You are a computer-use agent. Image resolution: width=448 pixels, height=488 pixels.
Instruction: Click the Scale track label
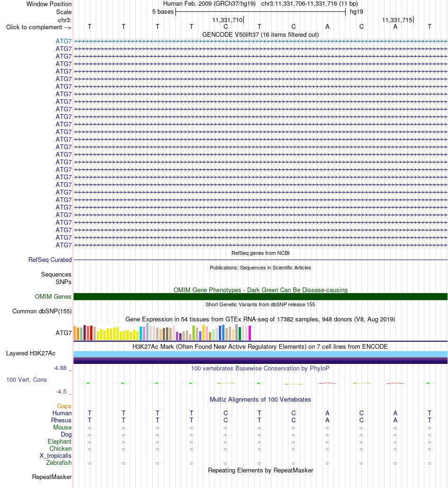(64, 12)
